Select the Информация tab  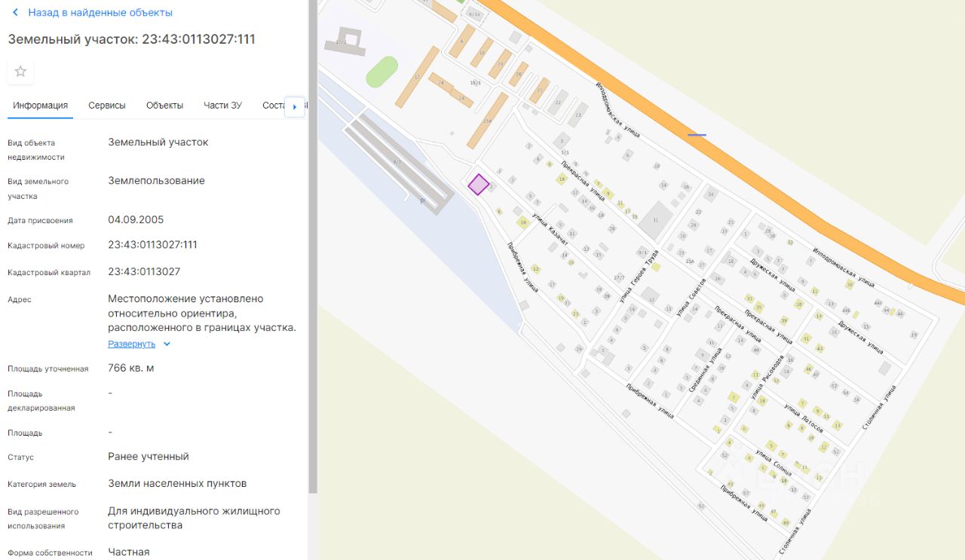(41, 106)
